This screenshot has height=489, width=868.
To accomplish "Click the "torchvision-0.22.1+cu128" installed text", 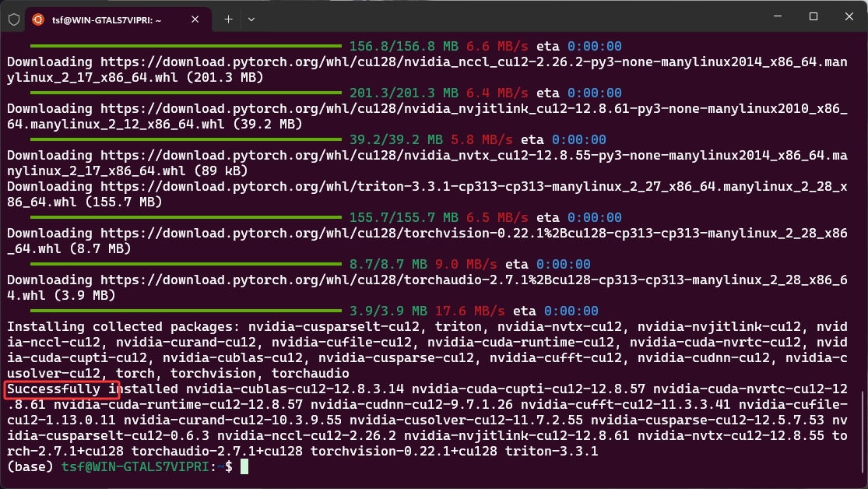I will click(403, 452).
